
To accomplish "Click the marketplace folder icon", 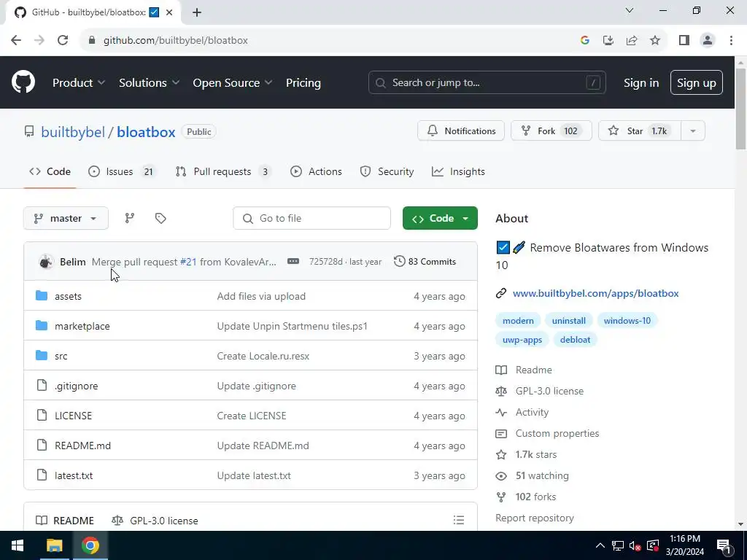I will tap(42, 326).
